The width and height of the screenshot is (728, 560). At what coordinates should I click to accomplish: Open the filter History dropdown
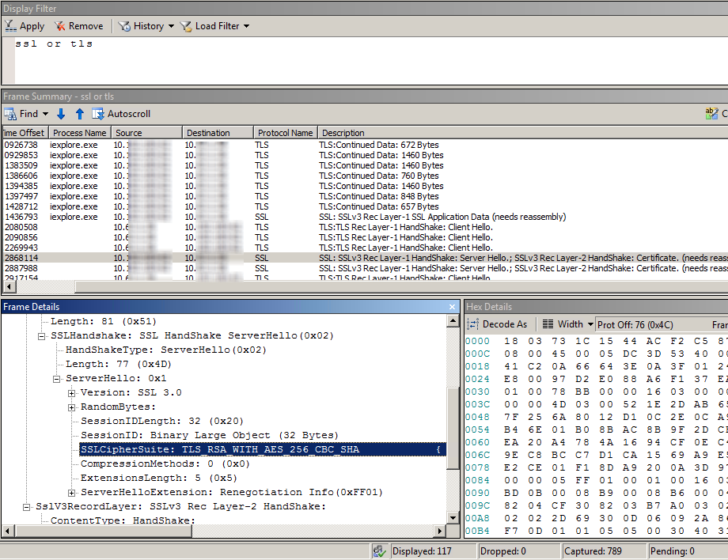(146, 26)
